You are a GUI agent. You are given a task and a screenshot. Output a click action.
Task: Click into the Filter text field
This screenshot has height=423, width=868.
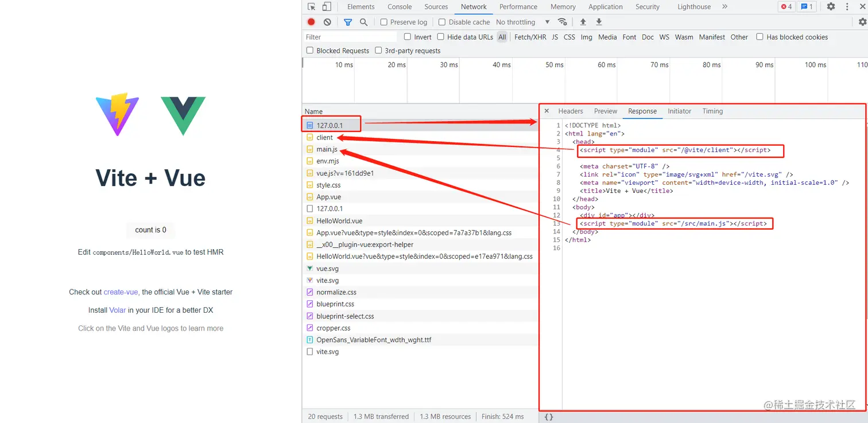click(350, 37)
